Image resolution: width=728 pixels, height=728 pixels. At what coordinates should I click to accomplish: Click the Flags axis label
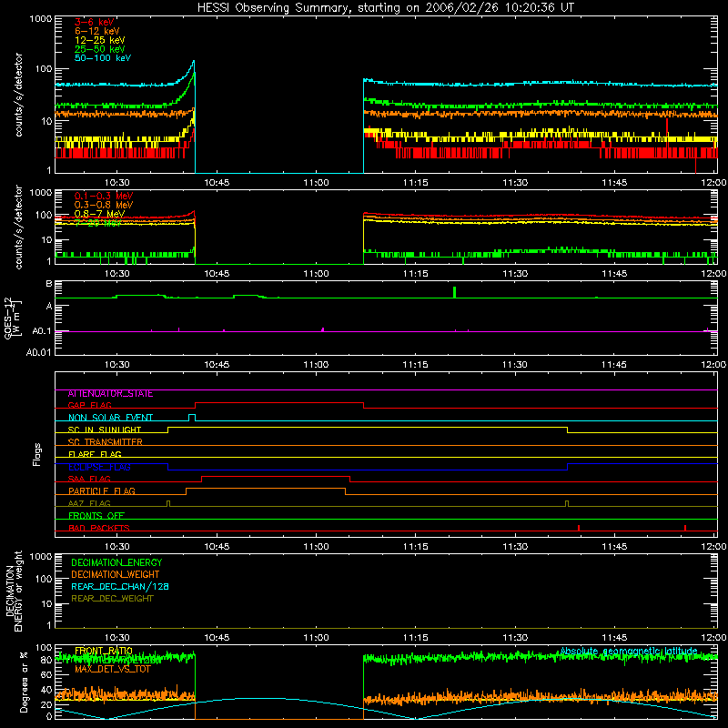pos(37,454)
